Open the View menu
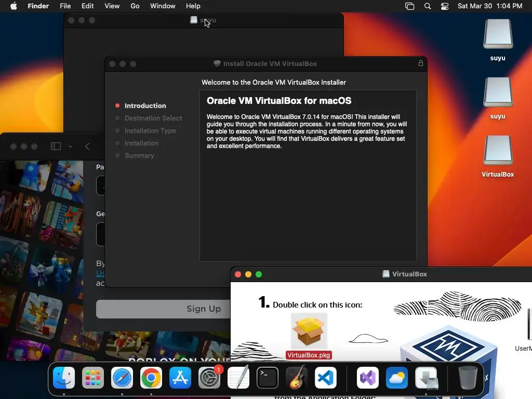 pos(112,6)
